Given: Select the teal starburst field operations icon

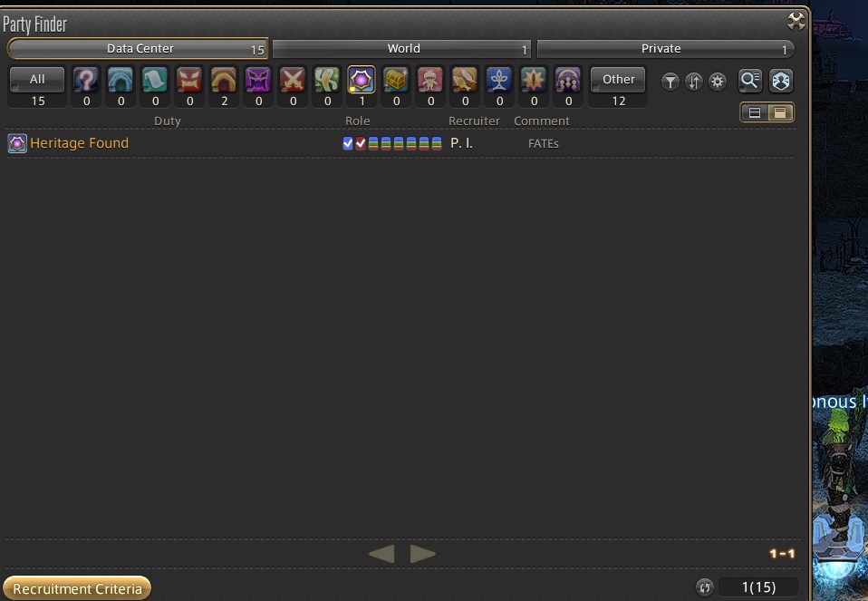Looking at the screenshot, I should [x=534, y=81].
